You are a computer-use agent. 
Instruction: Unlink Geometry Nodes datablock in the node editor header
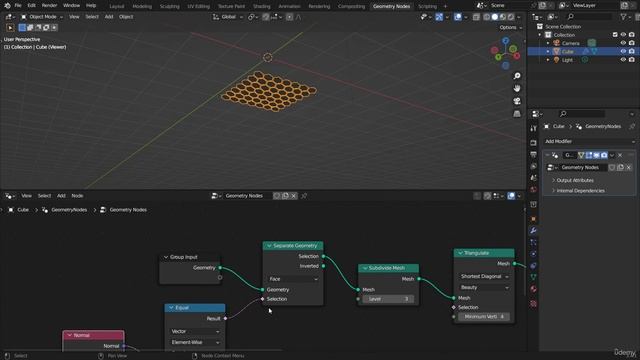click(x=293, y=196)
